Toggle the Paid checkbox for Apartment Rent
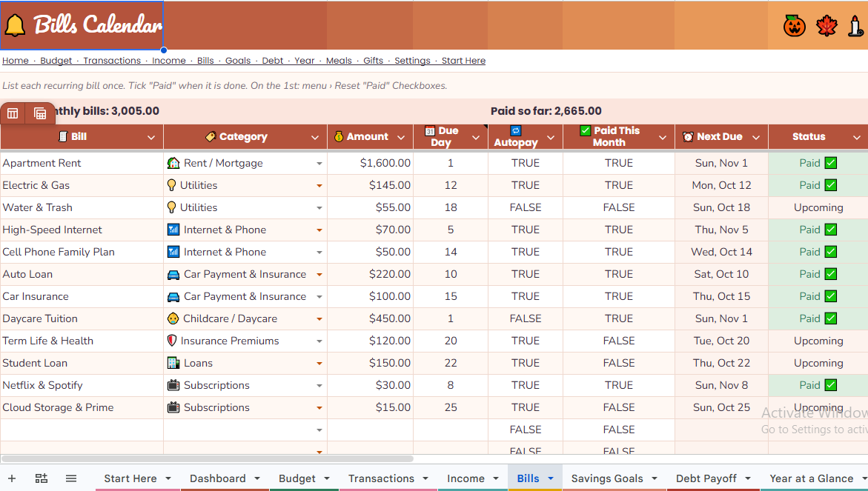This screenshot has height=491, width=868. coord(830,163)
